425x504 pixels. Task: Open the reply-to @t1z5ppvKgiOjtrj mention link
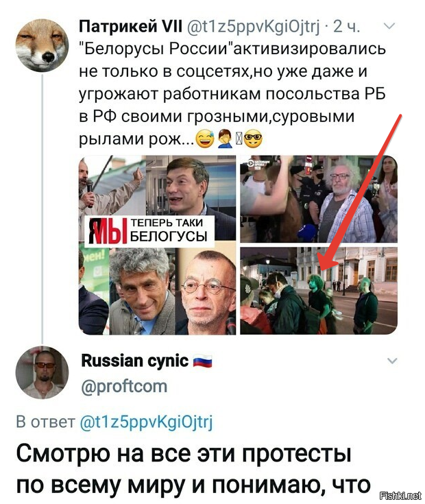coord(146,422)
